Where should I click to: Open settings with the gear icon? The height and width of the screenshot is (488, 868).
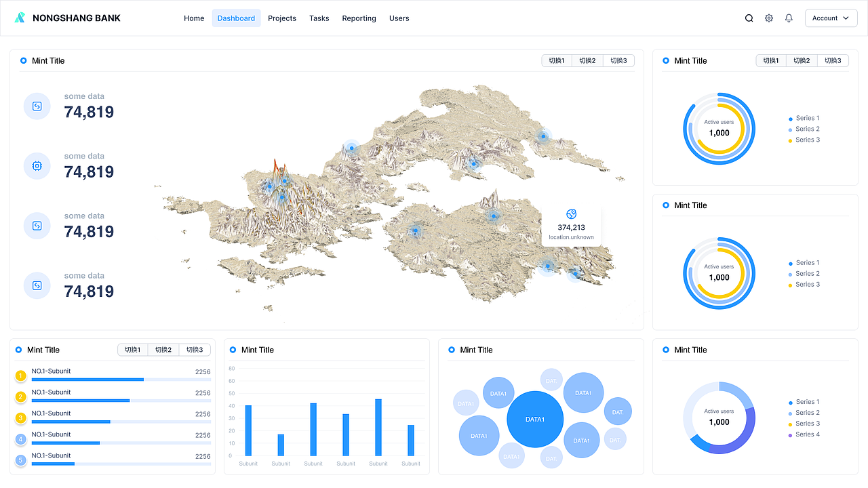click(769, 18)
